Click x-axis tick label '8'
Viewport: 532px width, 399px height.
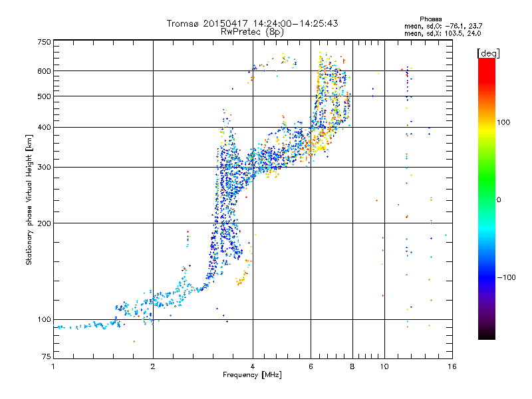pos(352,366)
